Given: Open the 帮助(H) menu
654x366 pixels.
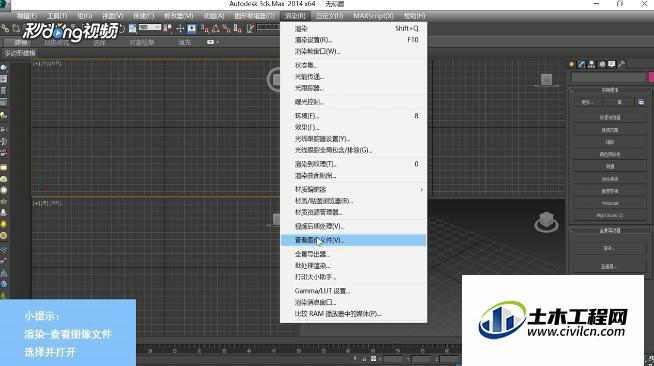Looking at the screenshot, I should [x=414, y=16].
